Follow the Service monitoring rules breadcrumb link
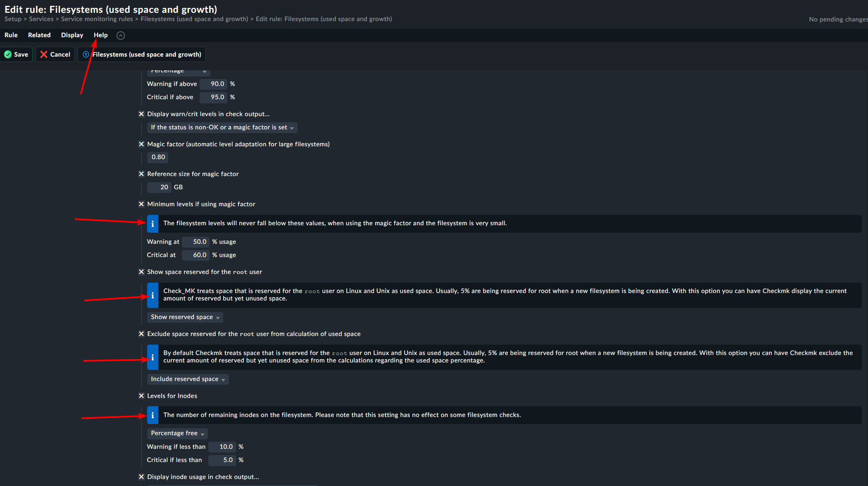 coord(97,19)
